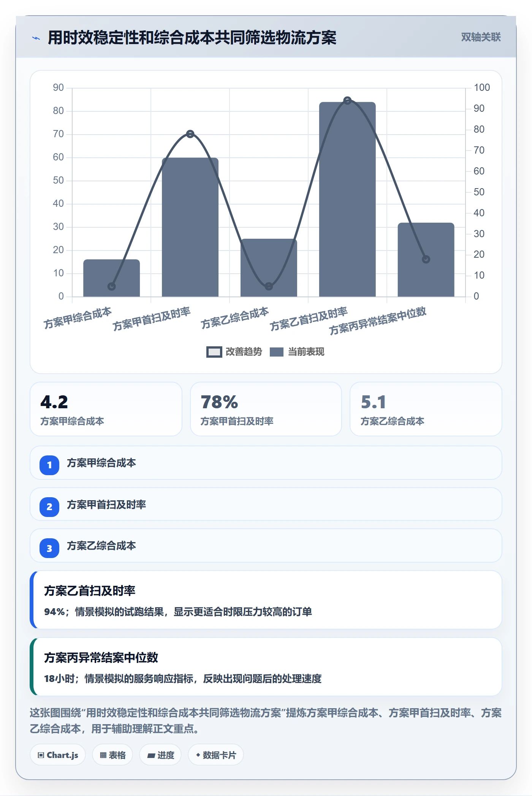The height and width of the screenshot is (796, 532).
Task: Click the number 2 badge icon
Action: 49,507
